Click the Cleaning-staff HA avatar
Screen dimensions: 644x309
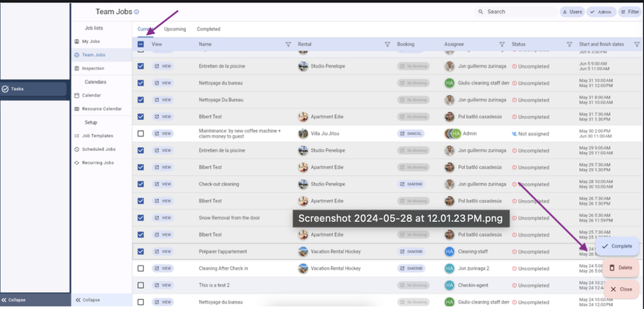(450, 251)
